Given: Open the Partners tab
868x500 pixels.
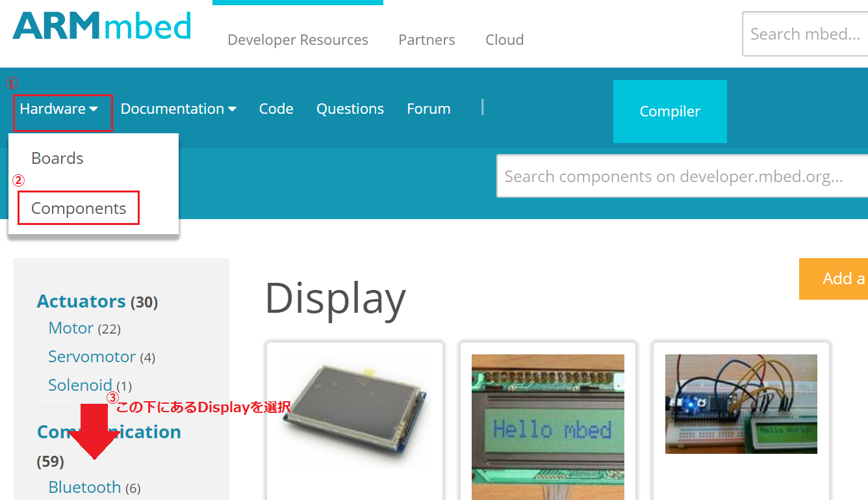Looking at the screenshot, I should point(427,40).
